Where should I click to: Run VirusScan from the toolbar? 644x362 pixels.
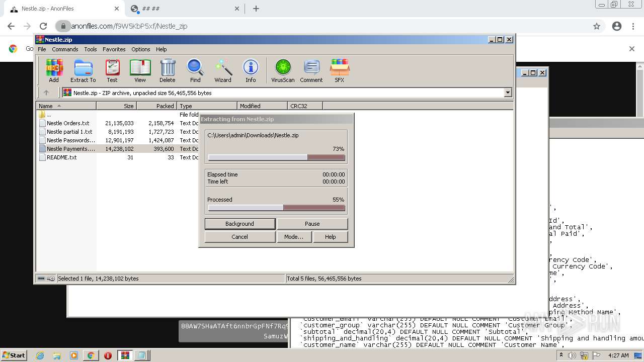[x=283, y=70]
